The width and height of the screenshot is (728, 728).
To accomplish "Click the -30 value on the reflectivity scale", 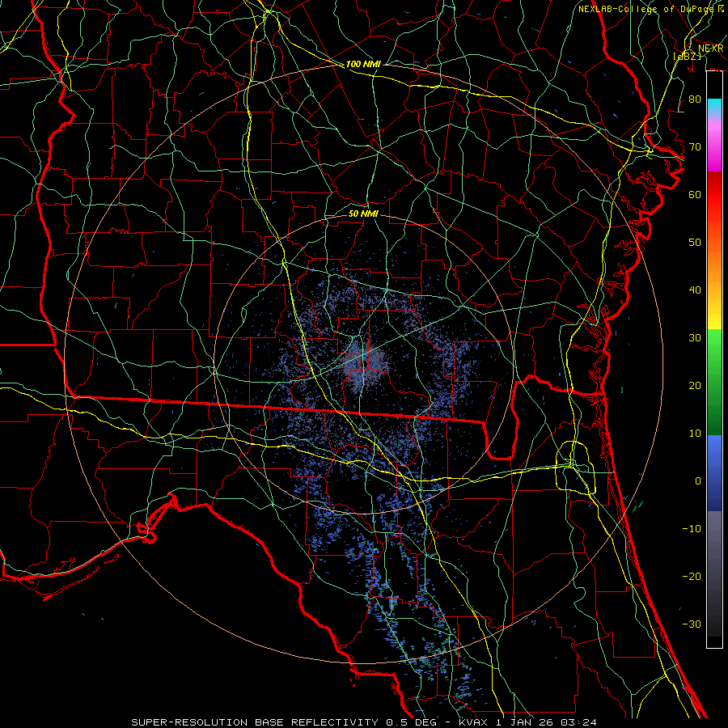I will click(x=692, y=624).
